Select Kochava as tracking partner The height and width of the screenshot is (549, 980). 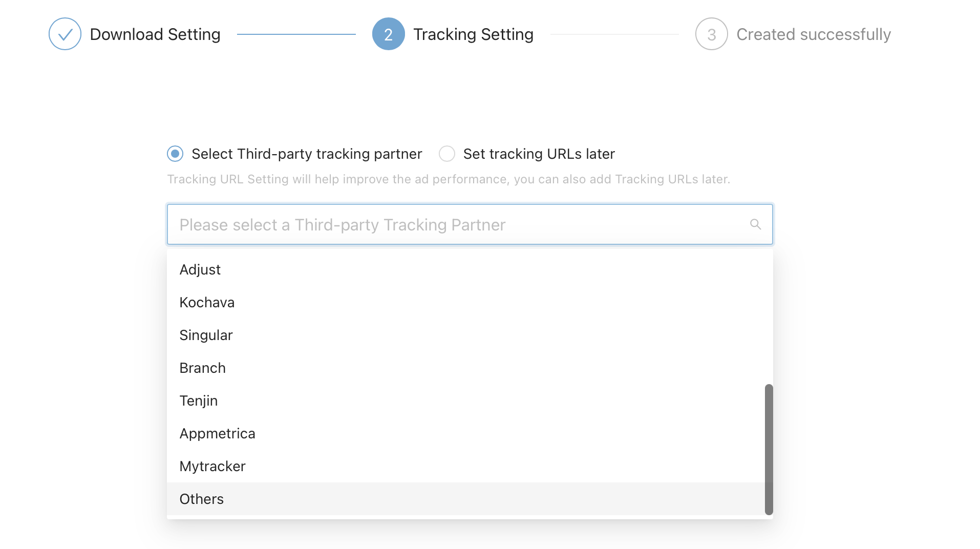207,302
